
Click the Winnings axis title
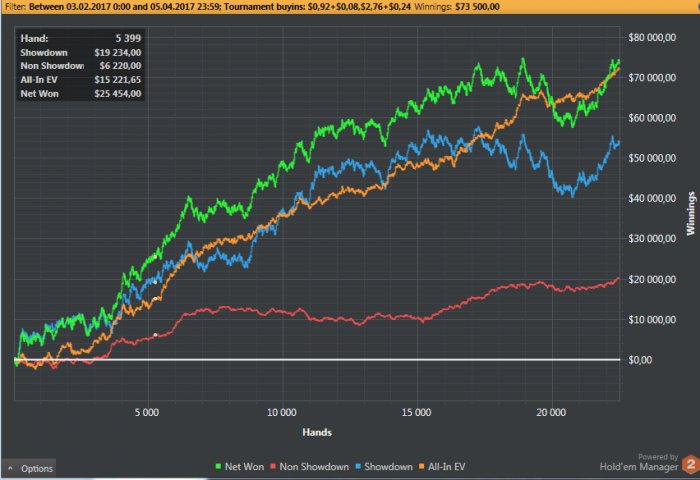point(691,213)
